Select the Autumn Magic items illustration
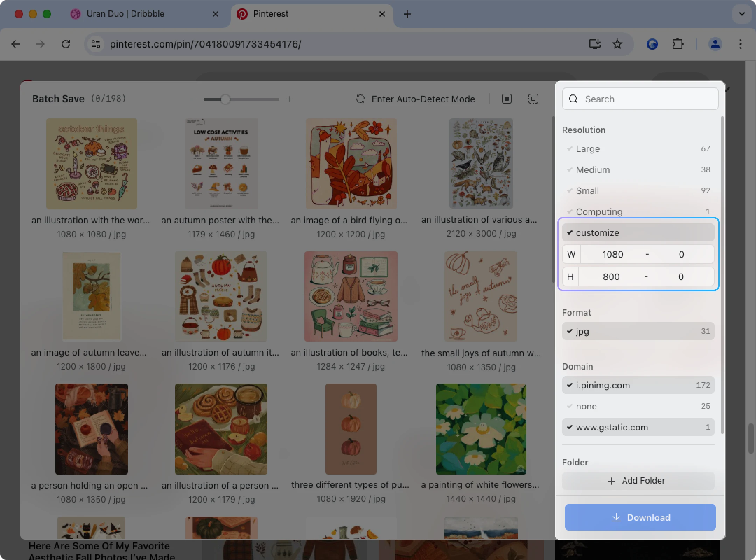Image resolution: width=756 pixels, height=560 pixels. pyautogui.click(x=221, y=296)
